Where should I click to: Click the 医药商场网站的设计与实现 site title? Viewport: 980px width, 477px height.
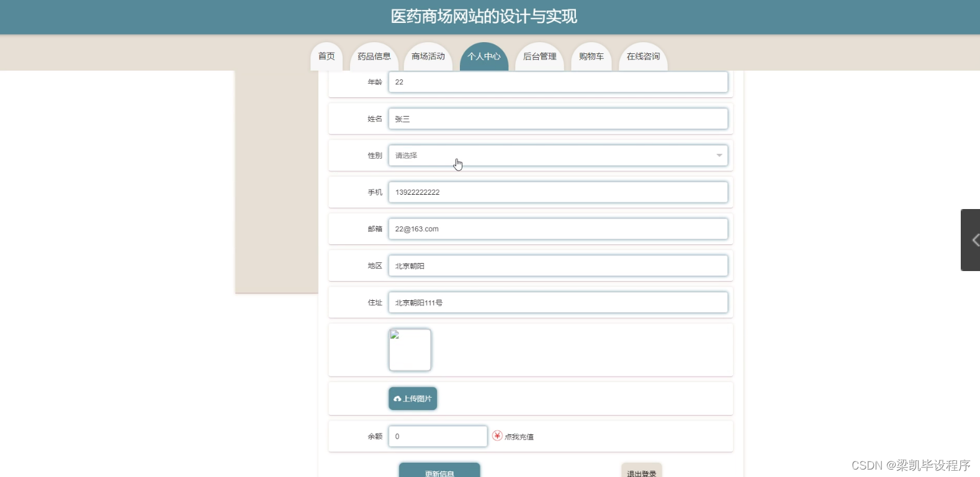click(x=484, y=17)
